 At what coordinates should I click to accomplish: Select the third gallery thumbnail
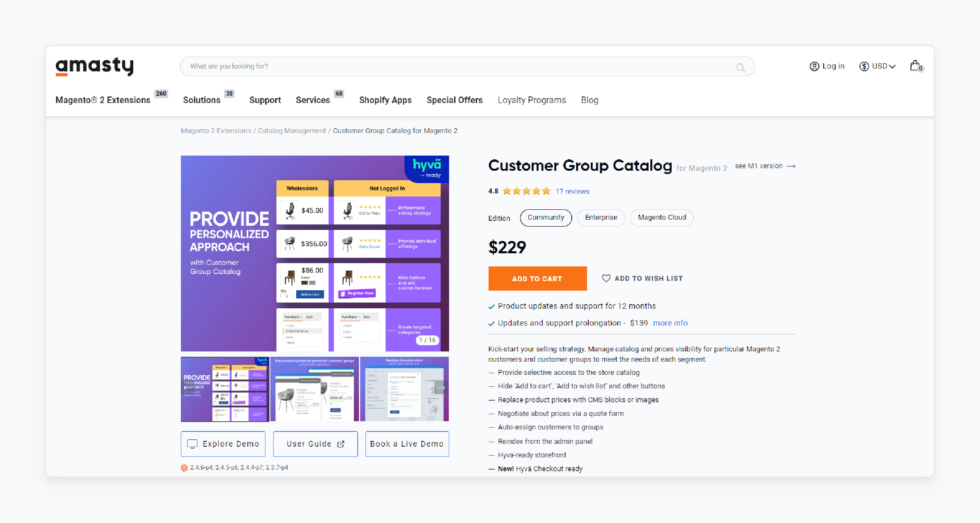(x=404, y=389)
